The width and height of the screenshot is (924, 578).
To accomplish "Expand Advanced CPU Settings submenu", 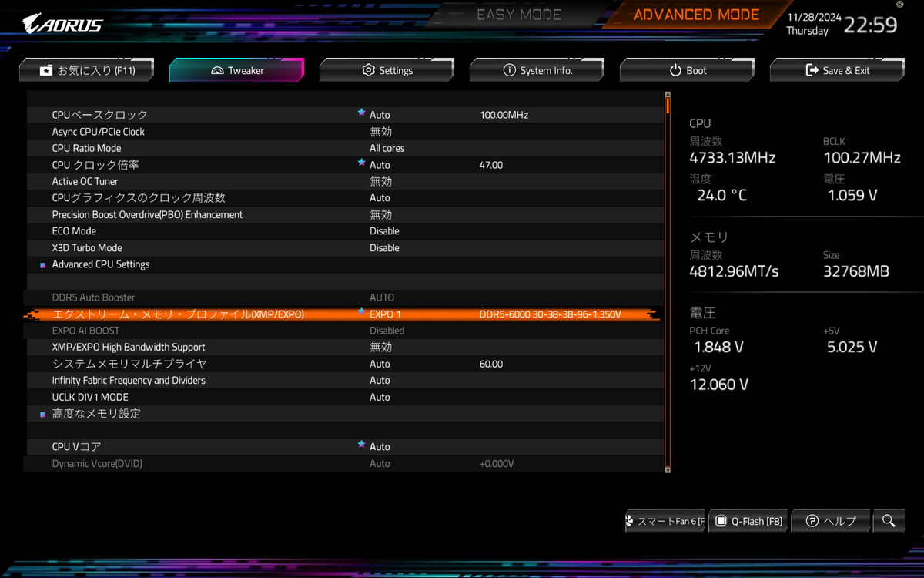I will click(101, 264).
